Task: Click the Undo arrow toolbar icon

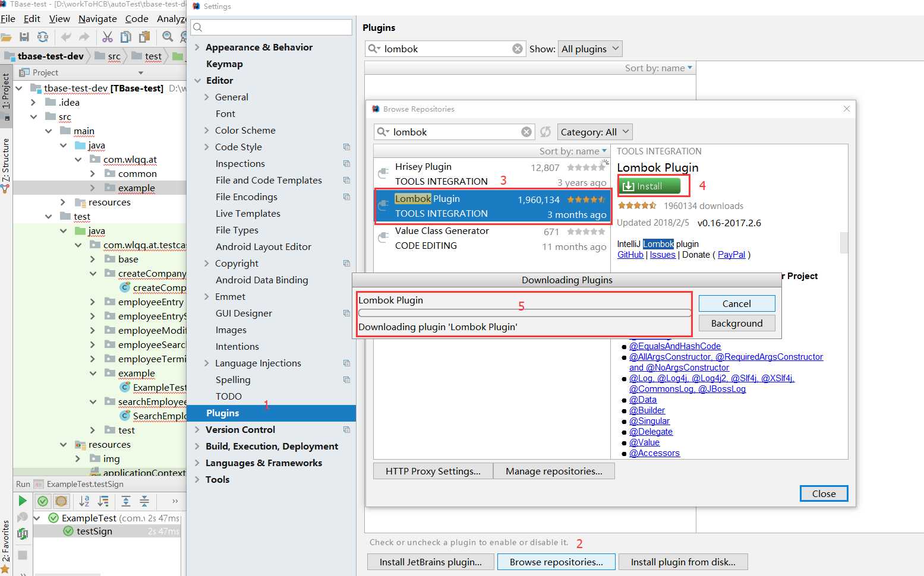Action: pyautogui.click(x=66, y=37)
